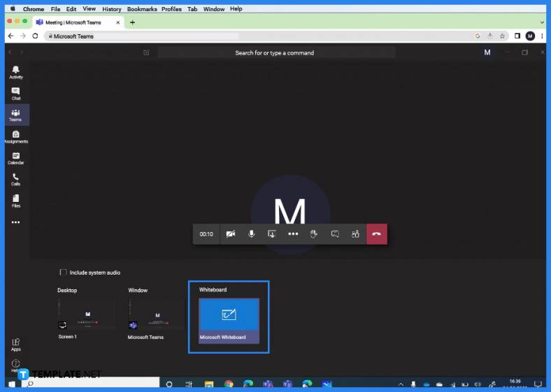Open Apps store in Teams sidebar

tap(16, 344)
